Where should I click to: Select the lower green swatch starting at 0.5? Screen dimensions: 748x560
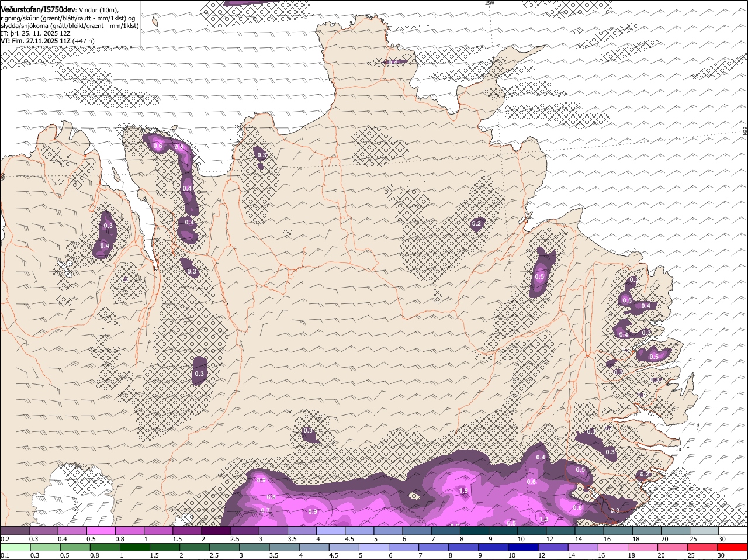click(x=75, y=547)
